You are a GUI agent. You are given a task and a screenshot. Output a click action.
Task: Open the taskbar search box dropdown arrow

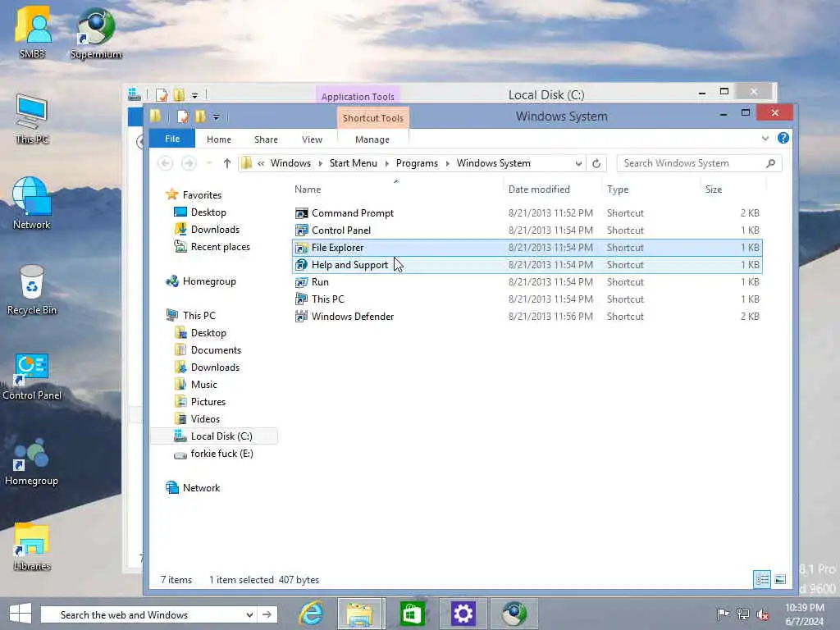tap(249, 614)
